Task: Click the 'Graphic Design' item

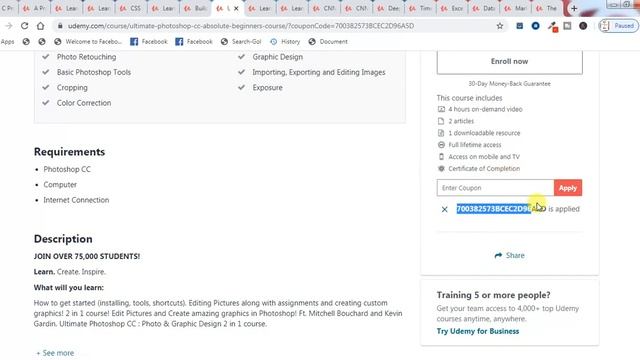Action: point(278,57)
